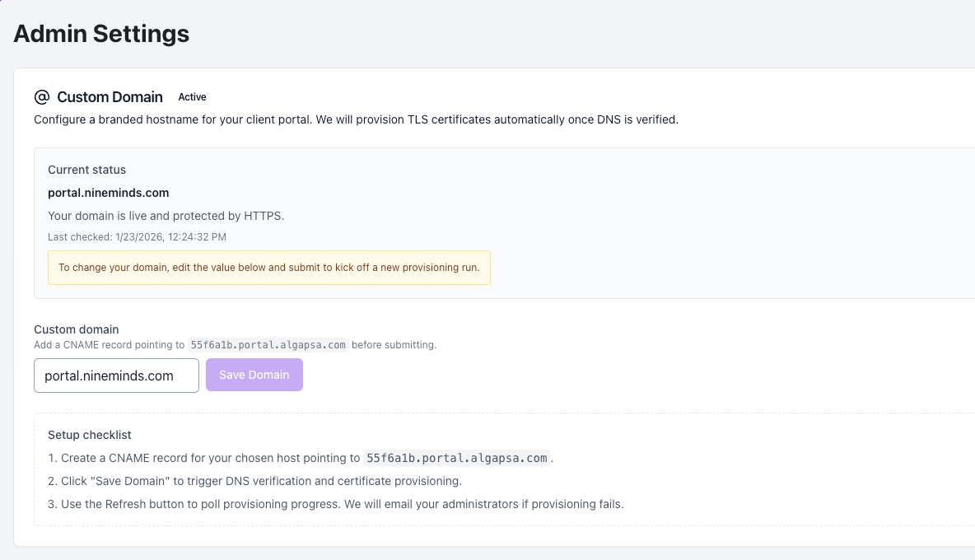
Task: Select the Active status badge
Action: (192, 97)
